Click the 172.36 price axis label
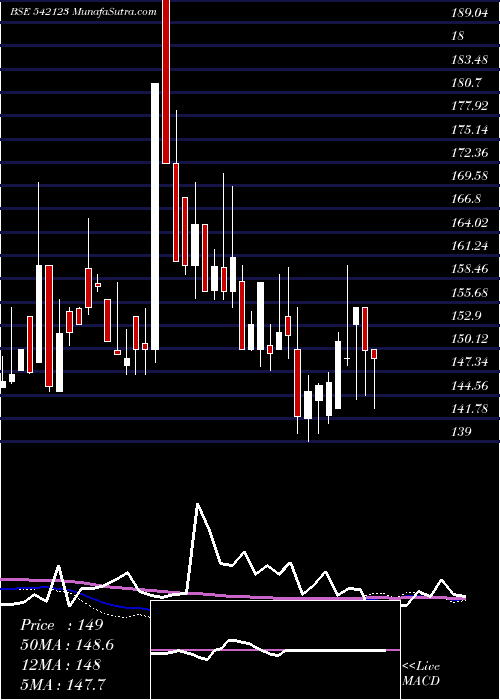The width and height of the screenshot is (500, 700). point(470,153)
